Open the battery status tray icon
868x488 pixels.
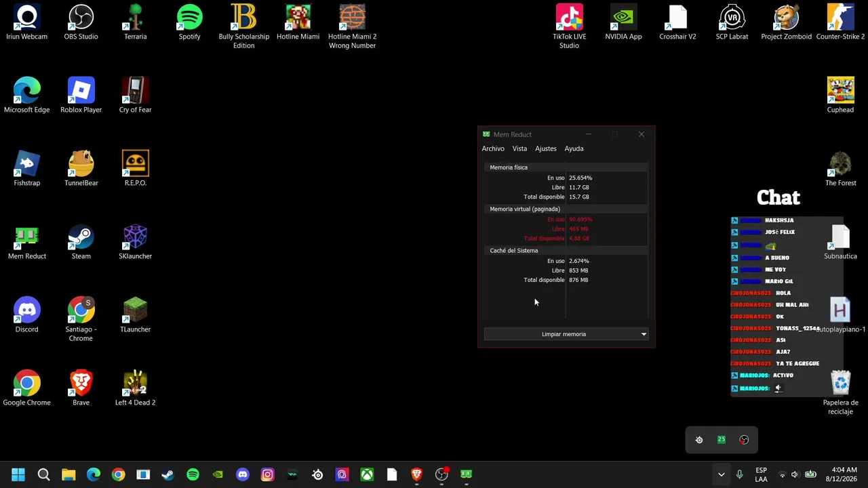click(x=810, y=474)
